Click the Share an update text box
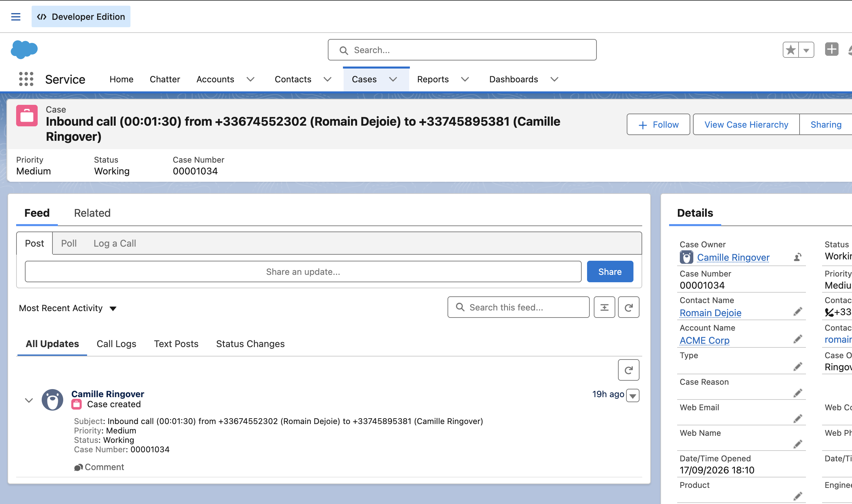852x504 pixels. (x=303, y=272)
